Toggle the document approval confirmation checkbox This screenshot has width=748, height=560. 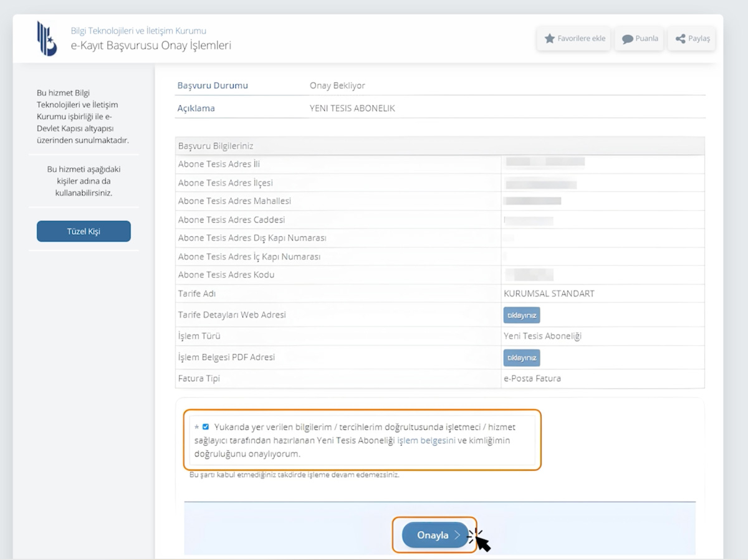pos(206,427)
